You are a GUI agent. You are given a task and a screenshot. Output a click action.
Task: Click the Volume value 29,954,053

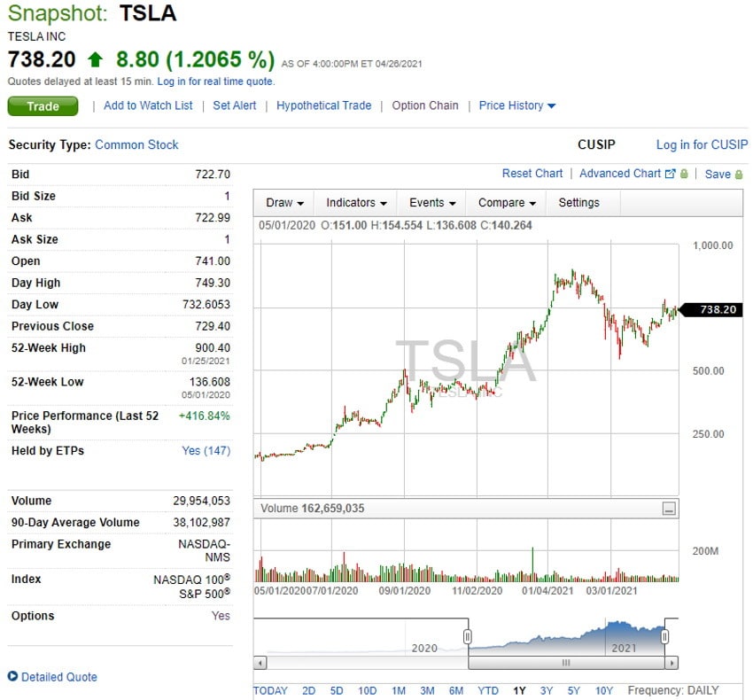tap(202, 501)
